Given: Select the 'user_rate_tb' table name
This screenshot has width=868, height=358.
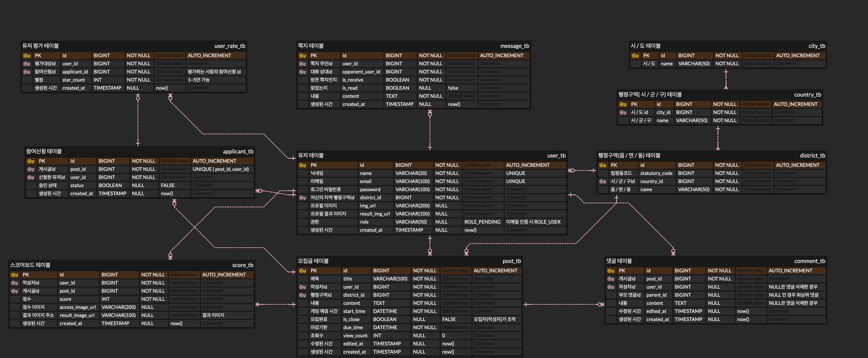Looking at the screenshot, I should coord(230,46).
